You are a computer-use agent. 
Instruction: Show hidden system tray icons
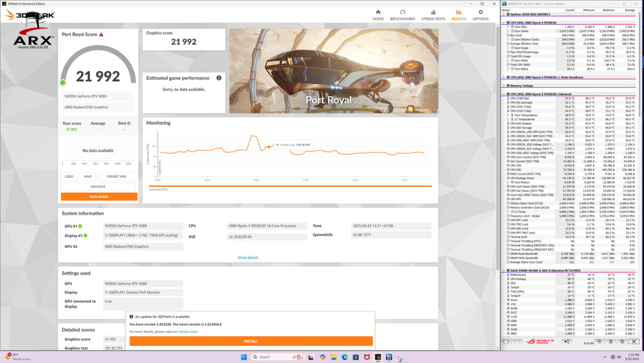(605, 357)
